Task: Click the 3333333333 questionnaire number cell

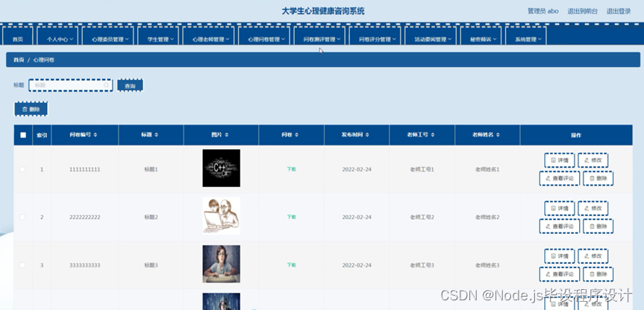Action: click(84, 265)
